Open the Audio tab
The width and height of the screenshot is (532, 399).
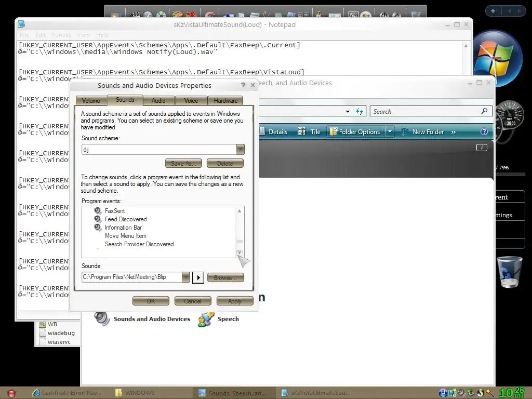(x=158, y=101)
